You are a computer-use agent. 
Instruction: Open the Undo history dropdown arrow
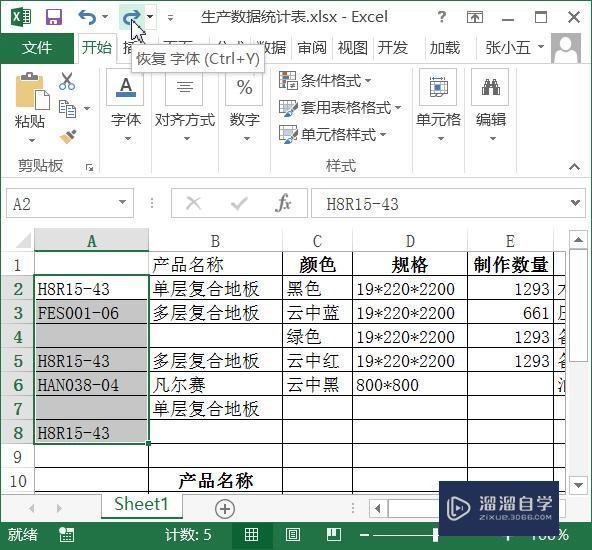(105, 17)
